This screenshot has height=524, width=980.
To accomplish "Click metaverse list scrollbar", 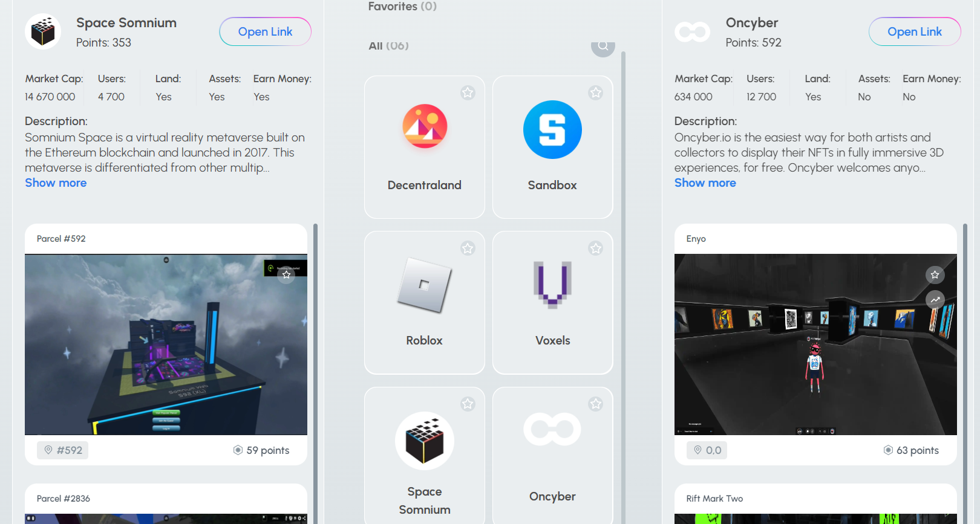I will pos(623,288).
